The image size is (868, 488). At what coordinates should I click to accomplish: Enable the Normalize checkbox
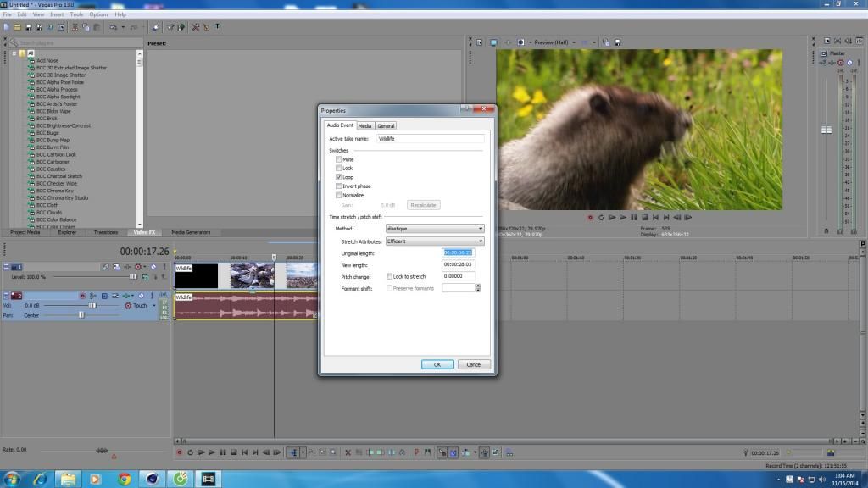[339, 196]
